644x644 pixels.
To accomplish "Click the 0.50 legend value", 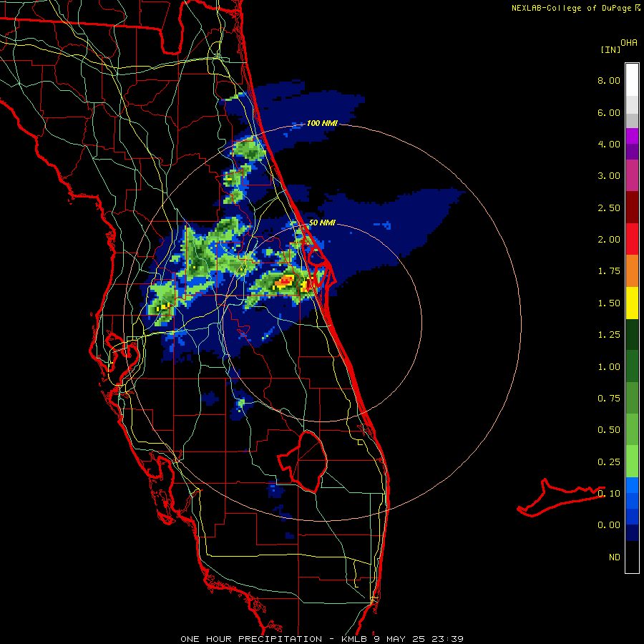I will pyautogui.click(x=609, y=430).
